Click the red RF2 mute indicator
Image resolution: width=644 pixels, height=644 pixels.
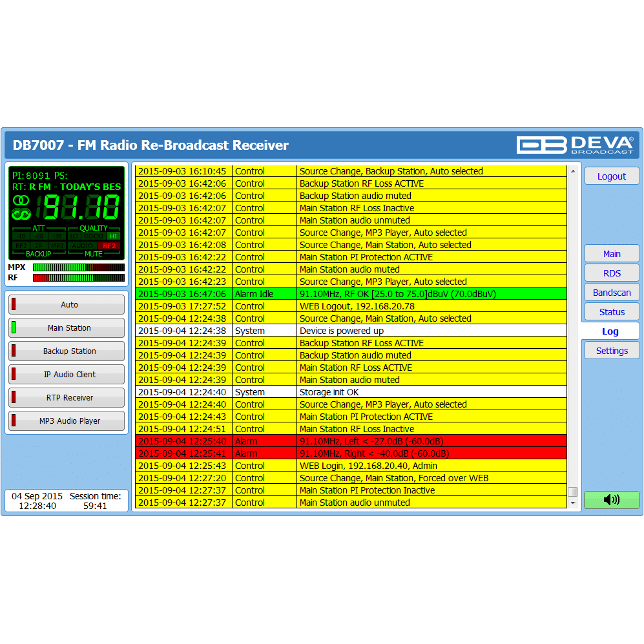[x=109, y=245]
